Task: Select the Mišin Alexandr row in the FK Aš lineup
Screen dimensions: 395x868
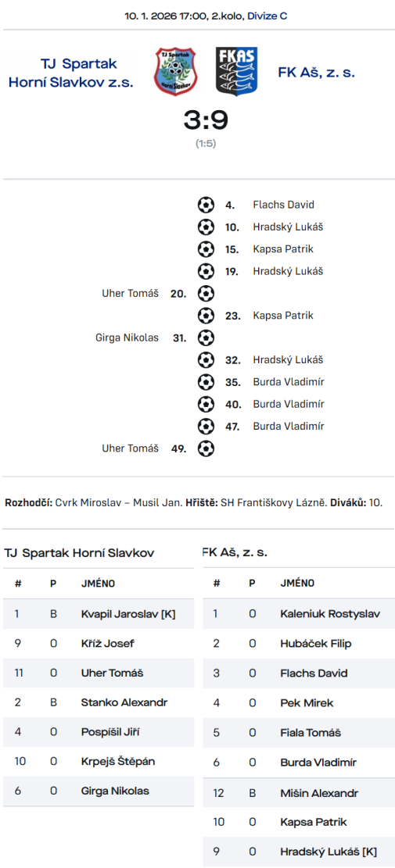Action: (x=299, y=793)
